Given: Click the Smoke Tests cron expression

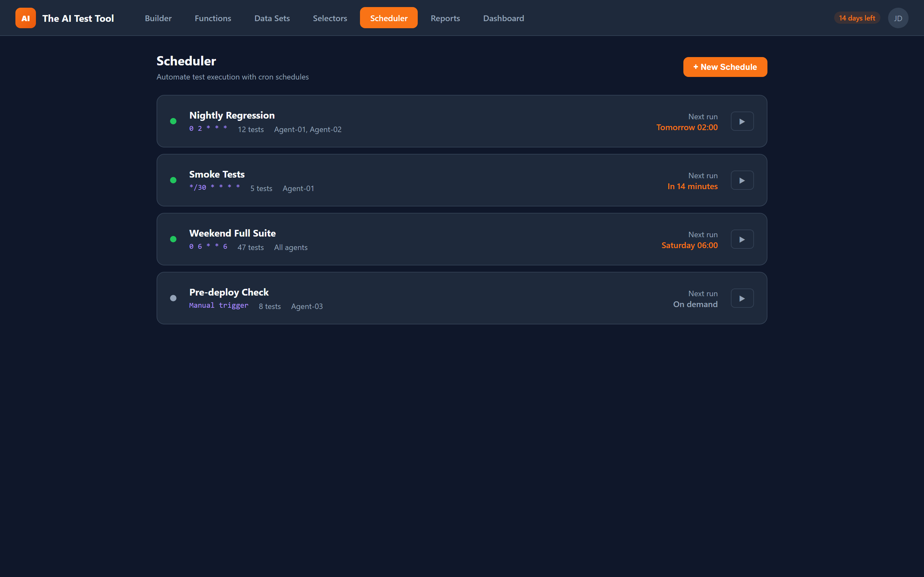Looking at the screenshot, I should pos(215,187).
